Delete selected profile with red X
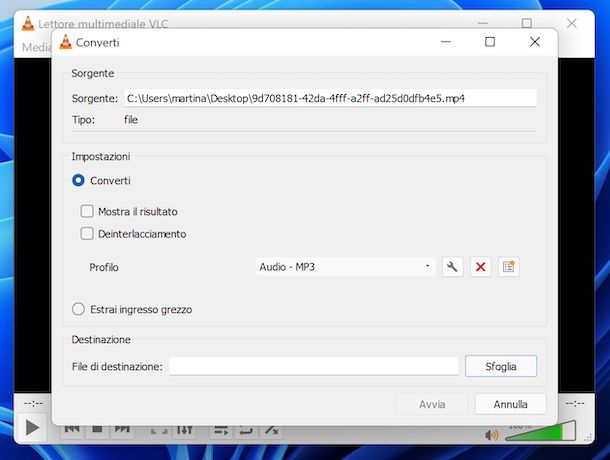 (480, 267)
